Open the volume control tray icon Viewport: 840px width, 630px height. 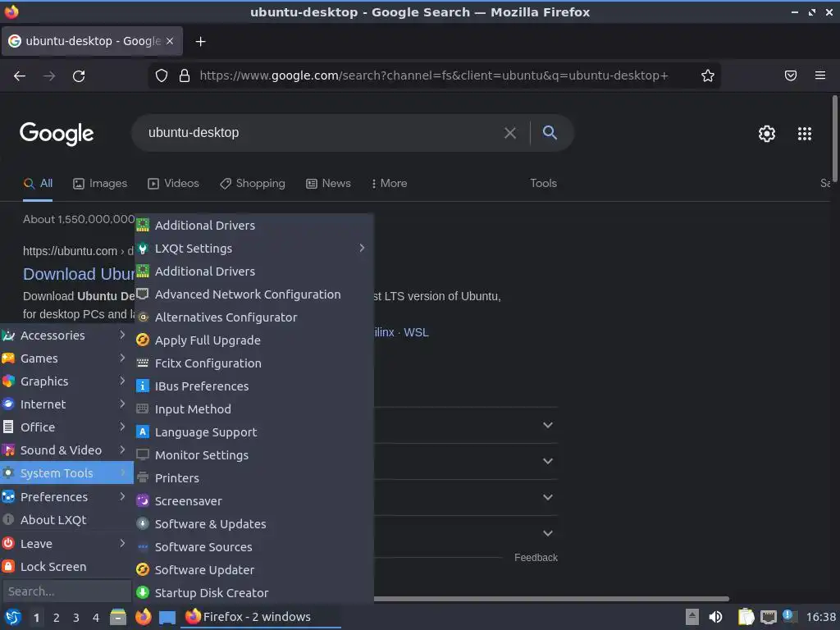[x=715, y=617]
